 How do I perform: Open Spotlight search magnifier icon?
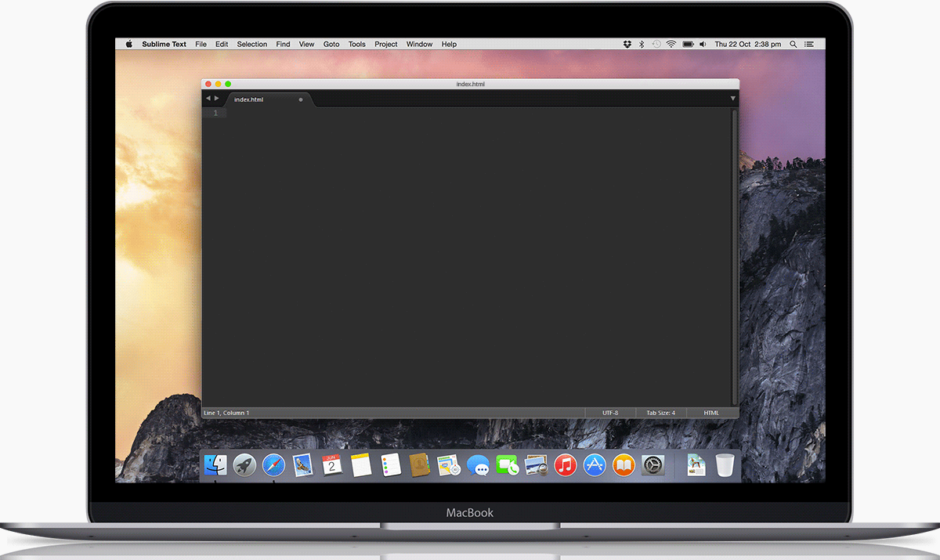coord(794,45)
